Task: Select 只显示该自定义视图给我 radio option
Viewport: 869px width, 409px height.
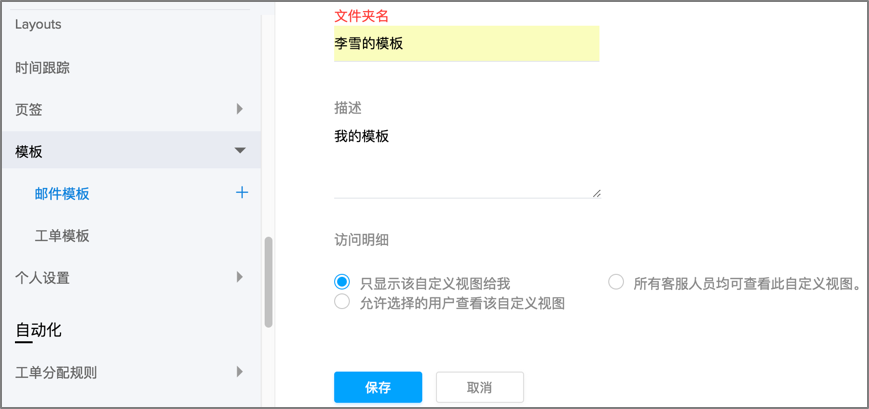Action: point(342,282)
